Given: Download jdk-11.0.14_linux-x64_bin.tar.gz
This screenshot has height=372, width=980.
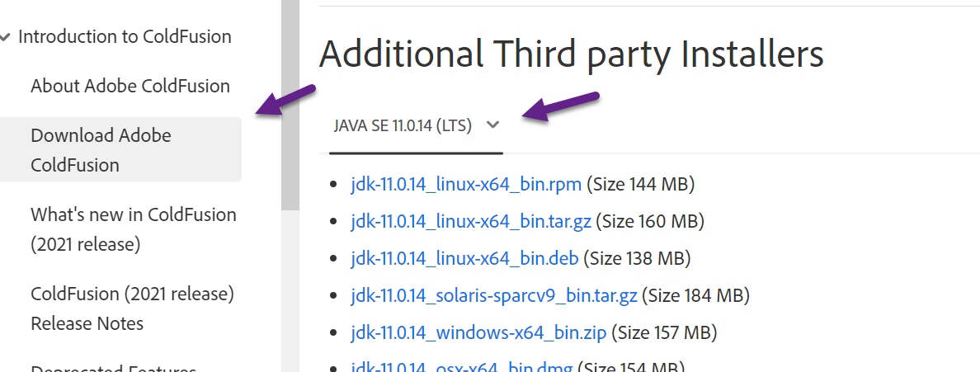Looking at the screenshot, I should tap(471, 221).
